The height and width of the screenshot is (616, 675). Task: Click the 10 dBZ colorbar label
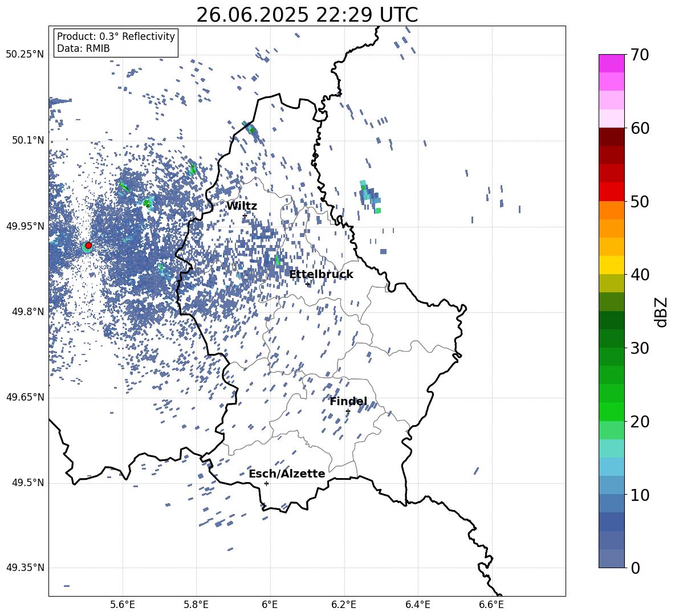coord(639,495)
